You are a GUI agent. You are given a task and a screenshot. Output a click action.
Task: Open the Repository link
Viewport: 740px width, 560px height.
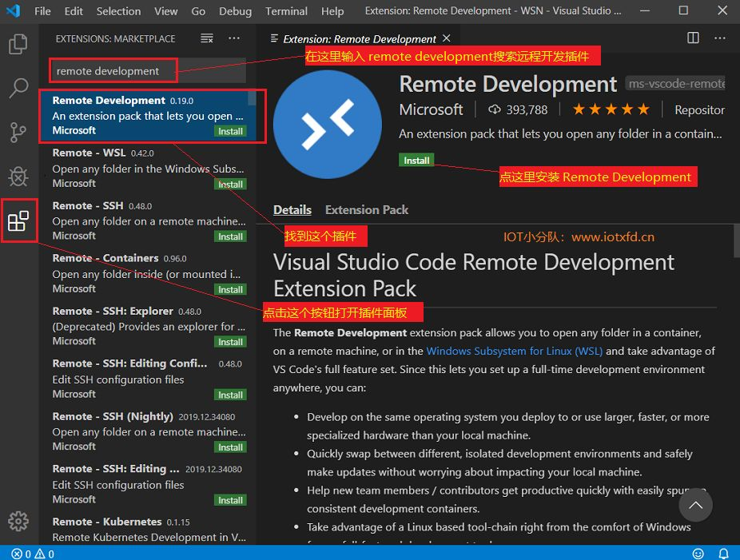point(699,110)
